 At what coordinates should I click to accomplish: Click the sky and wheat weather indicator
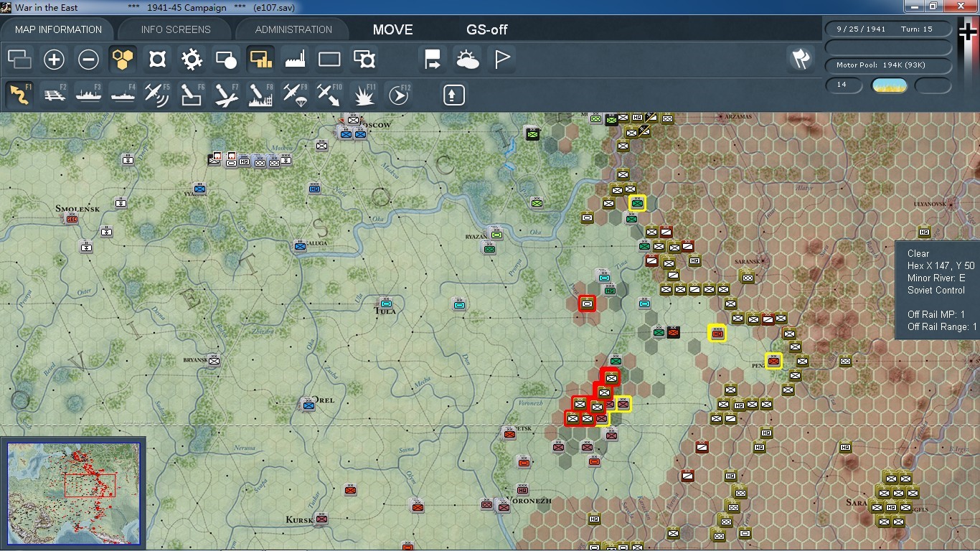889,85
